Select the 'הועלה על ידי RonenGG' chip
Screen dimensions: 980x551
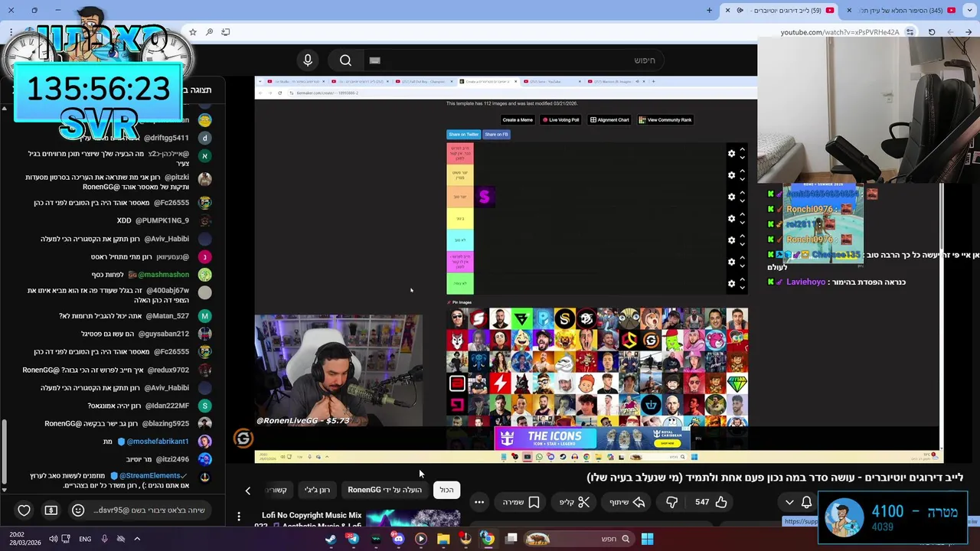[384, 490]
